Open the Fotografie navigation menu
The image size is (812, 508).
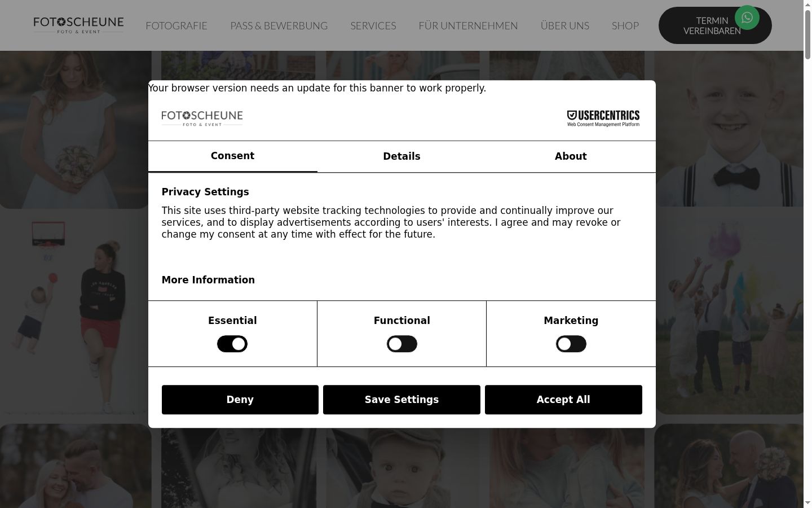point(176,25)
